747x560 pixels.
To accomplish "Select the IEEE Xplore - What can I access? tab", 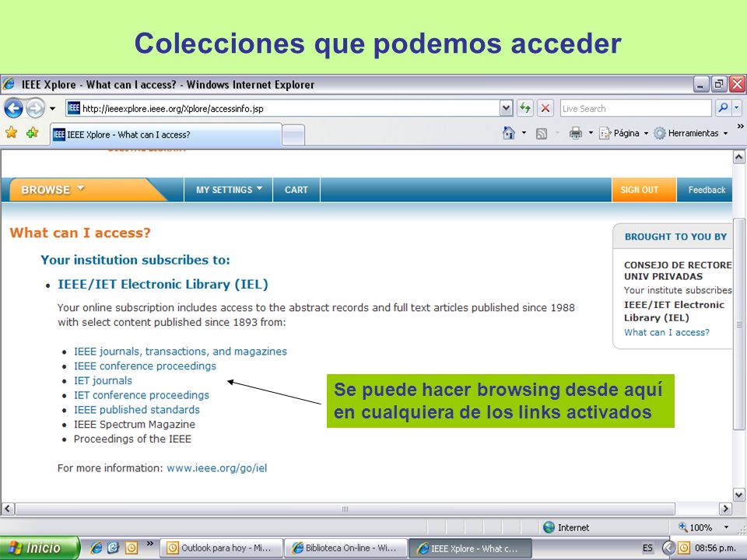I will coord(166,135).
